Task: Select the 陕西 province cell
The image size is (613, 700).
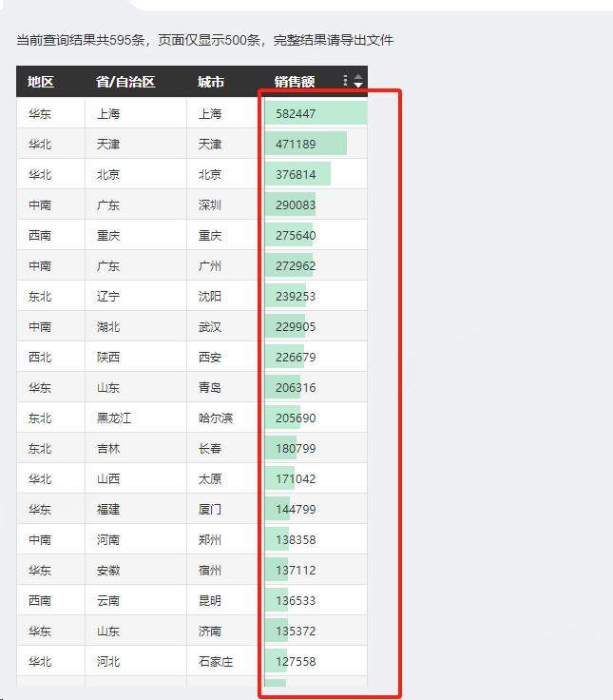Action: [108, 357]
